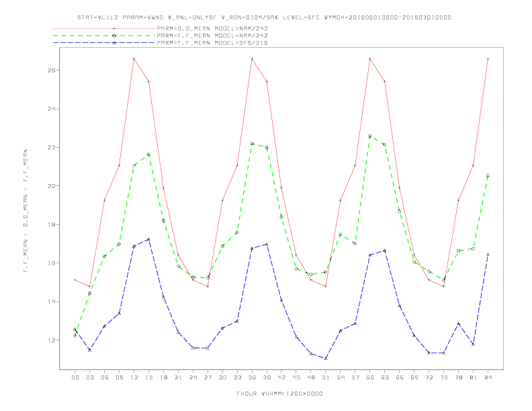Click y-axis tick value 18
Screen dimensions: 532x411
(x=52, y=224)
